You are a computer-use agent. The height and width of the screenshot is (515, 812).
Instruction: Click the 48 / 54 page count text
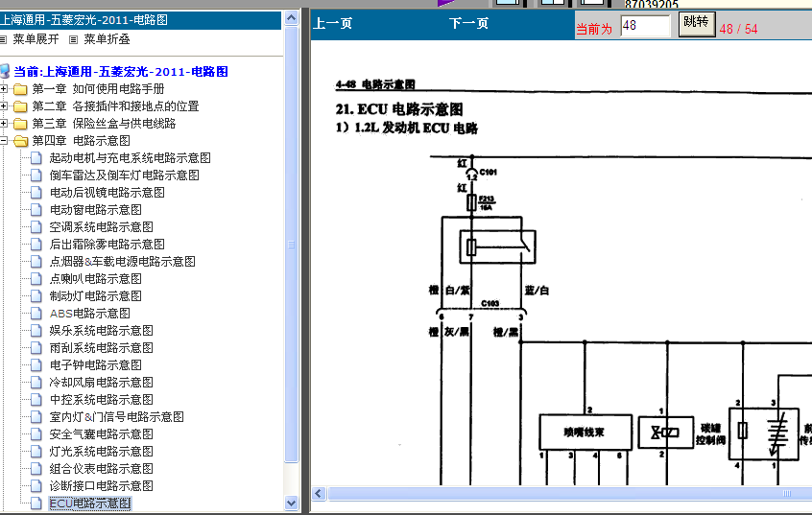tap(738, 29)
